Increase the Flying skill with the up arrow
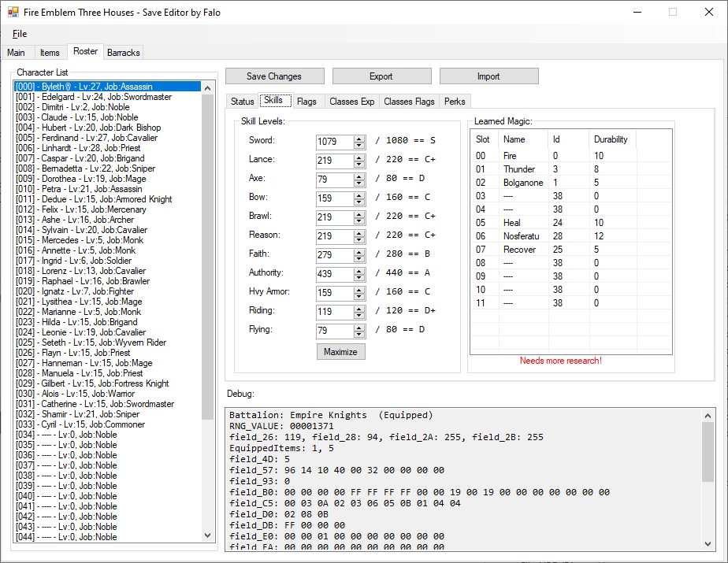The height and width of the screenshot is (563, 728). [x=359, y=328]
